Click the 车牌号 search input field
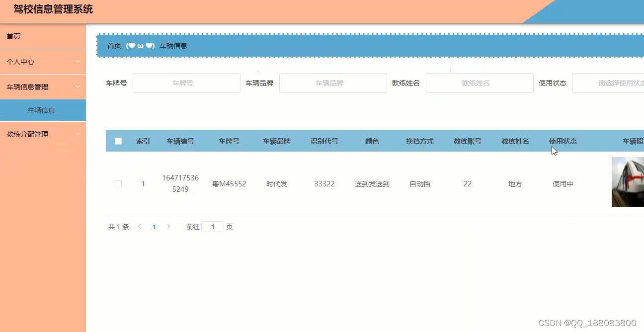The height and width of the screenshot is (332, 644). click(x=186, y=83)
